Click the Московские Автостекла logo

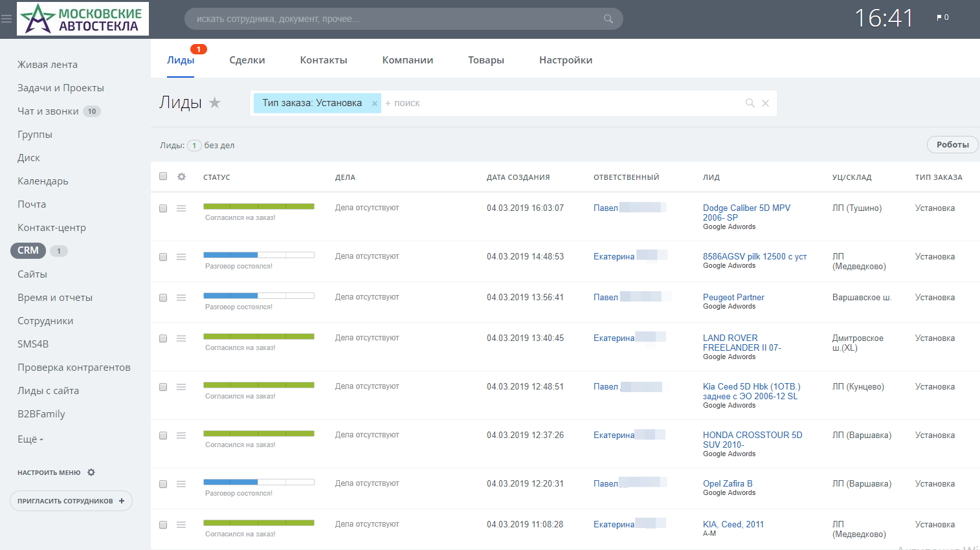tap(83, 18)
